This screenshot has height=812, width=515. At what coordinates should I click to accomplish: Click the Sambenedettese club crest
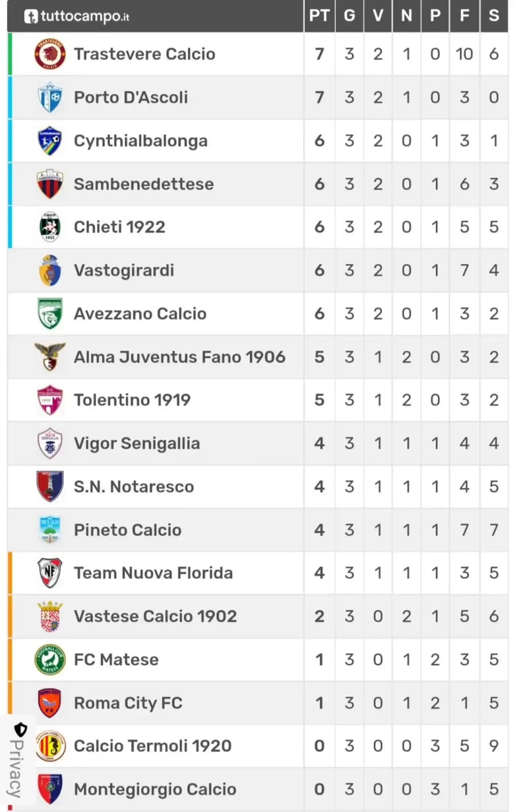[x=50, y=184]
